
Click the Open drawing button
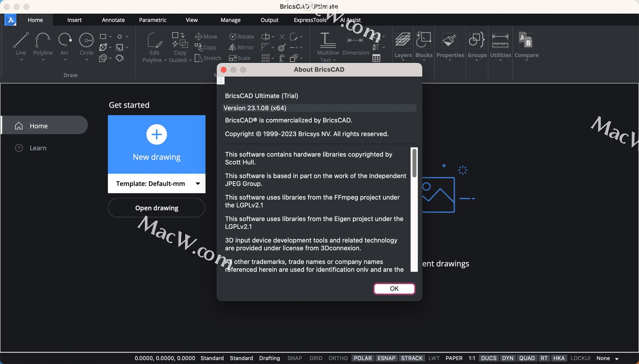click(156, 208)
